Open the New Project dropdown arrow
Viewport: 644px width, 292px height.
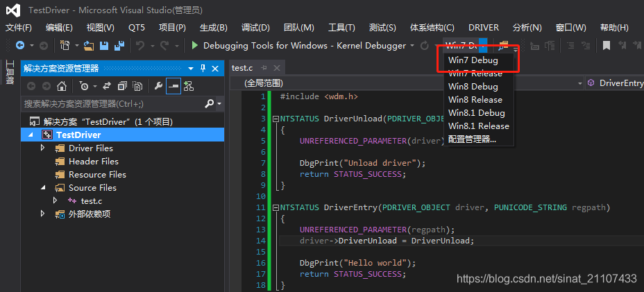pos(76,46)
